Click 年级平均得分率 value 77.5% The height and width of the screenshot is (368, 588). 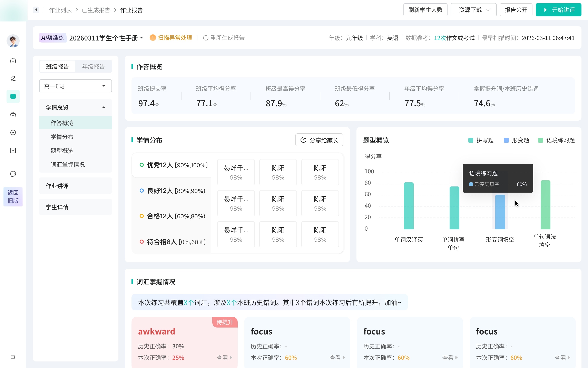point(415,103)
